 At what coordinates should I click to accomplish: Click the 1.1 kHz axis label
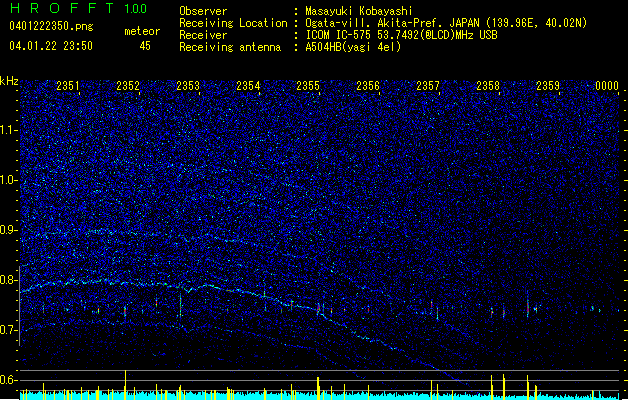tap(9, 130)
